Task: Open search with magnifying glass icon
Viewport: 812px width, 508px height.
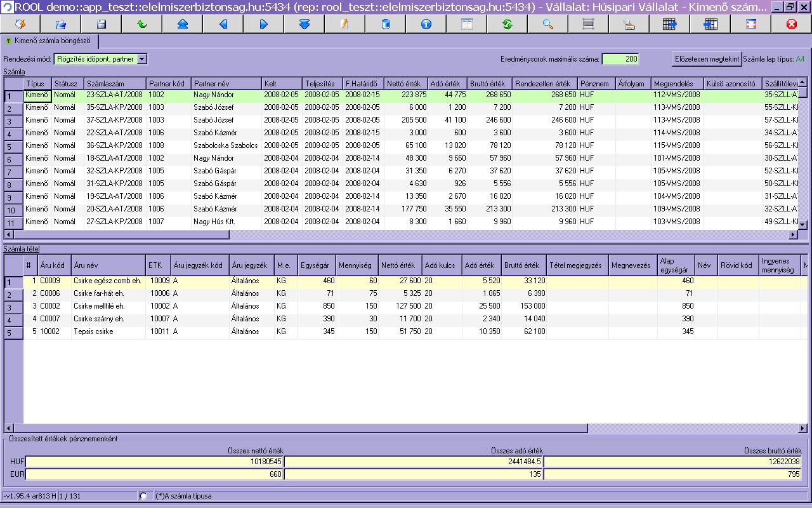Action: tap(548, 24)
